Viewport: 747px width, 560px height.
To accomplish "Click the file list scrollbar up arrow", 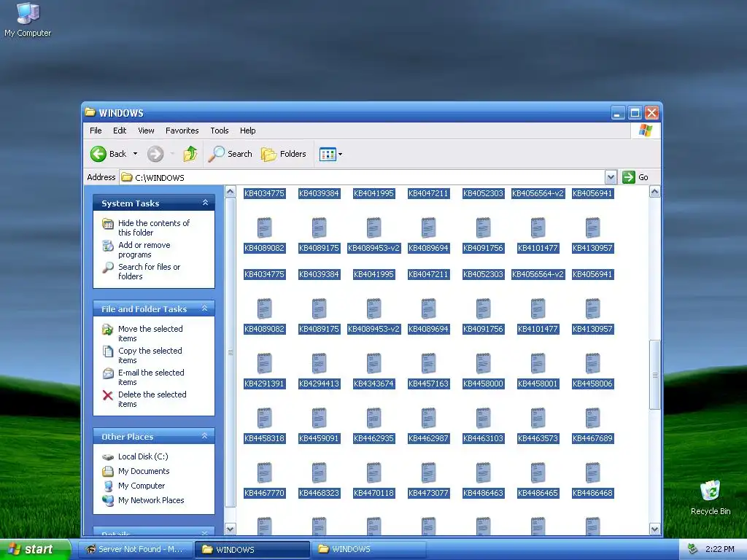I will pos(654,192).
